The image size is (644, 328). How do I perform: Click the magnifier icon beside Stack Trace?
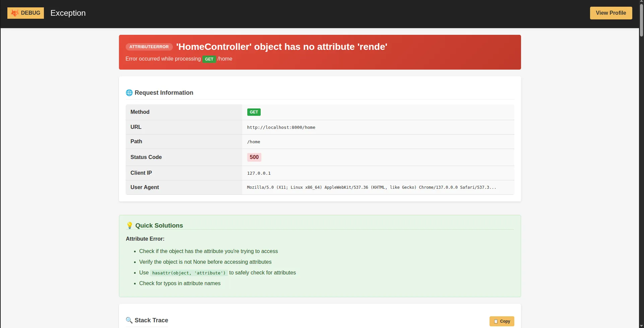tap(129, 320)
